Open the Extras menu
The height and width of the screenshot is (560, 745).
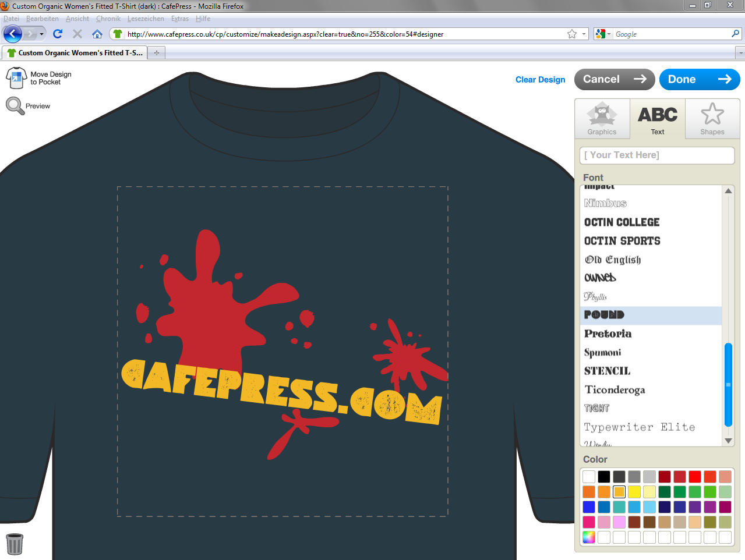180,19
